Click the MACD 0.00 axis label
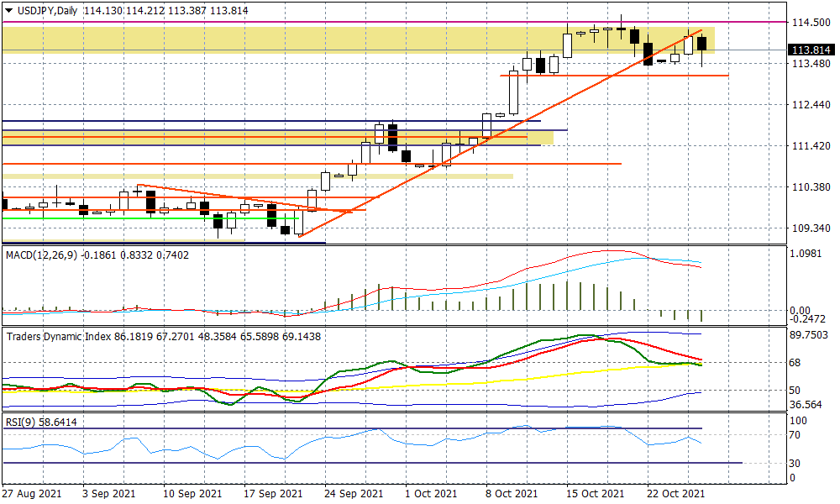 (x=800, y=311)
